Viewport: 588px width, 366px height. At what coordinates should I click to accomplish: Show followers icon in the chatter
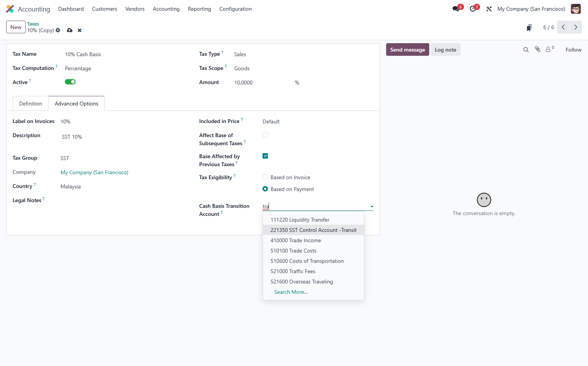point(549,49)
